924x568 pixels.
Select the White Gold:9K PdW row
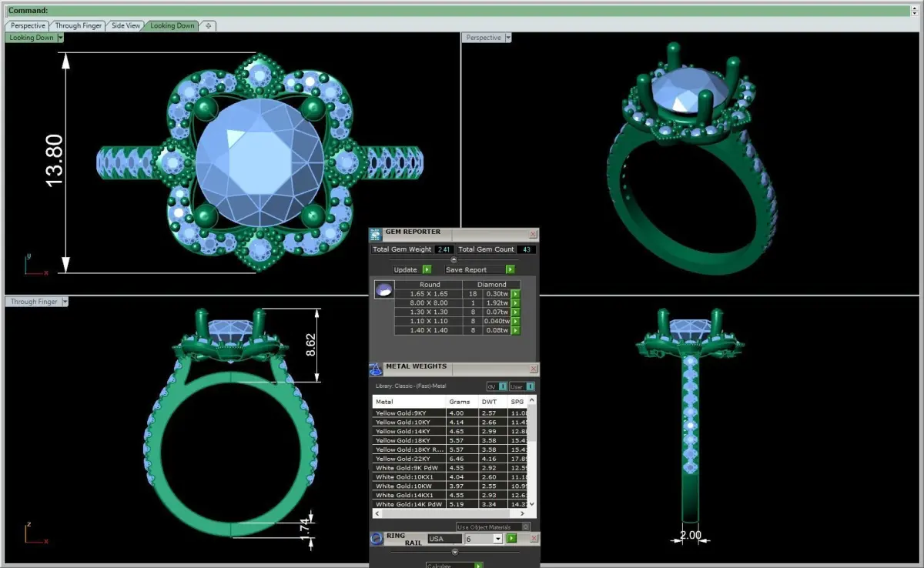450,468
